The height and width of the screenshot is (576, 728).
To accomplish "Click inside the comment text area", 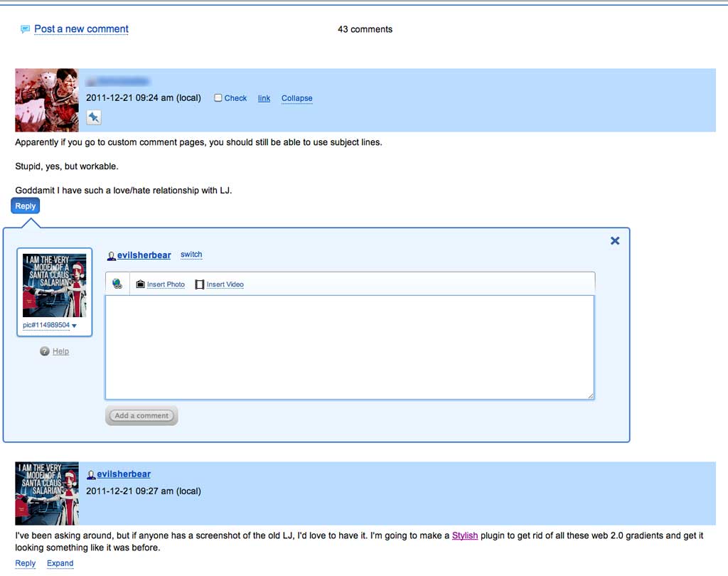I will coord(350,347).
